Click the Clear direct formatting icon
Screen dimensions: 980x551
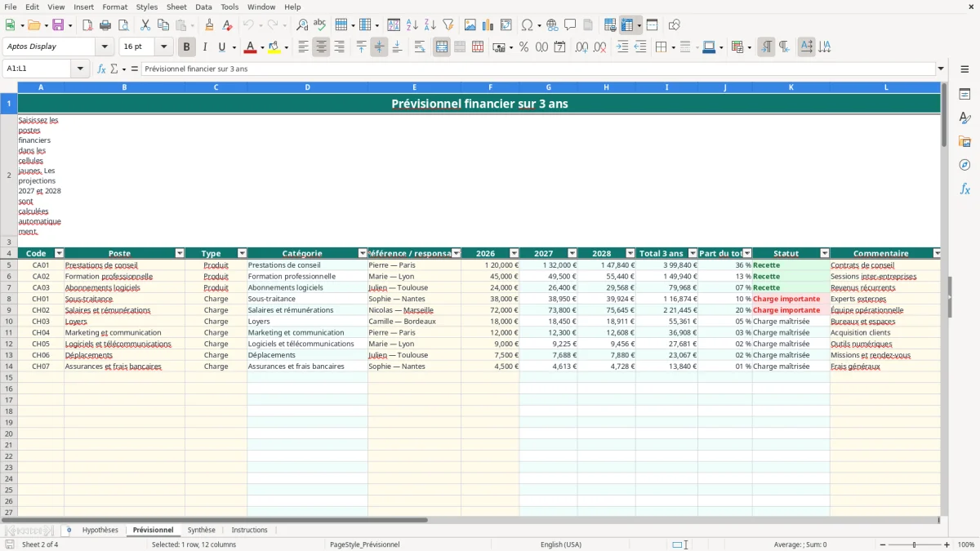click(x=228, y=25)
